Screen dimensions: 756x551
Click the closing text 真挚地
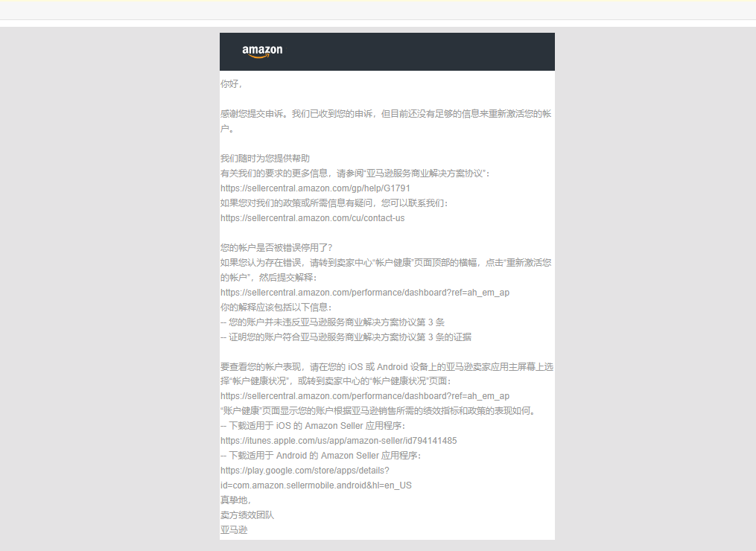pyautogui.click(x=235, y=500)
